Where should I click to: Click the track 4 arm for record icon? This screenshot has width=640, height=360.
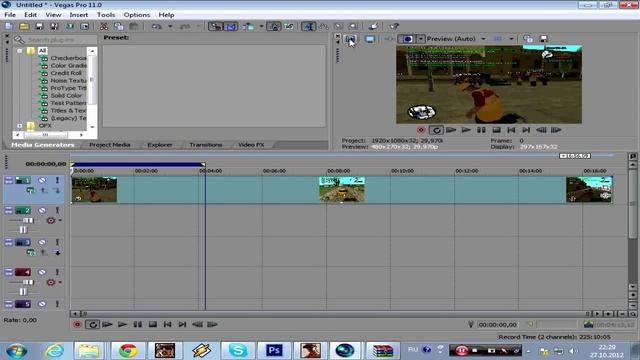(51, 282)
